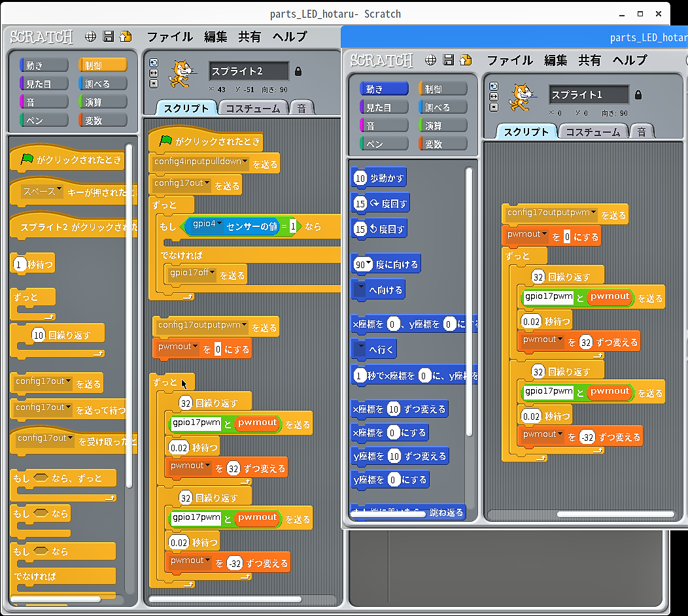Open gpio17off broadcast dropdown
Image resolution: width=688 pixels, height=616 pixels.
(213, 273)
